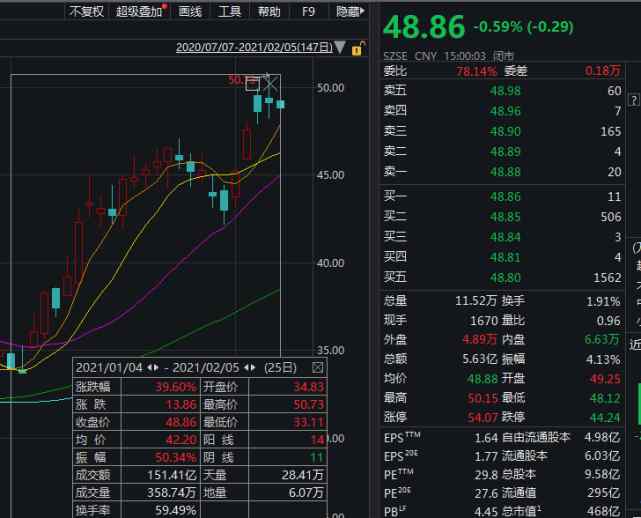Click the X marker at chart top
The width and height of the screenshot is (641, 518).
point(270,84)
